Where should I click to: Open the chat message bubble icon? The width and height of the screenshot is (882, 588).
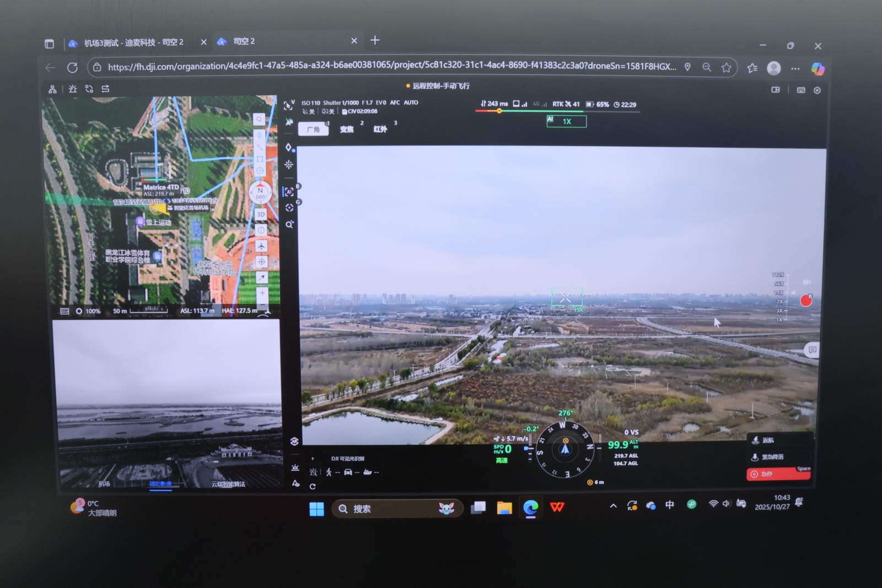pyautogui.click(x=812, y=350)
